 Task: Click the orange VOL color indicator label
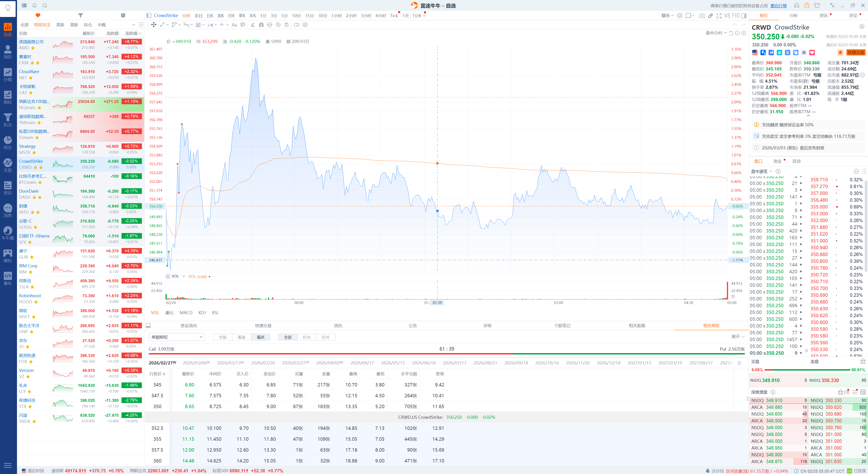point(197,277)
